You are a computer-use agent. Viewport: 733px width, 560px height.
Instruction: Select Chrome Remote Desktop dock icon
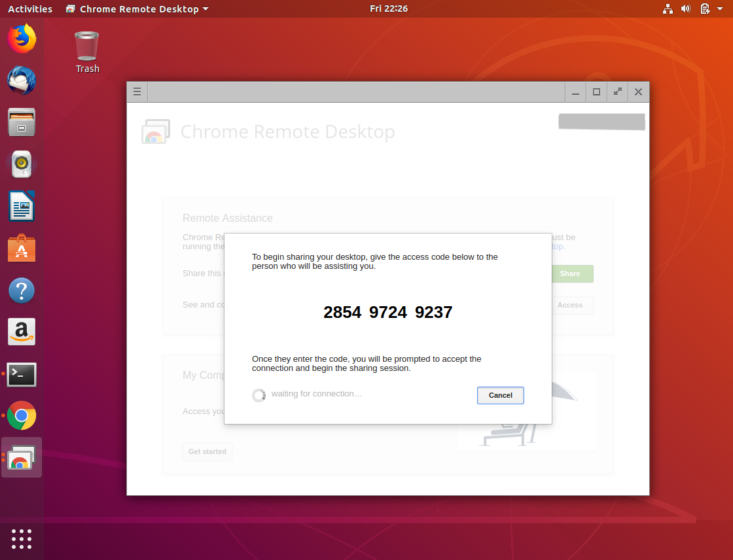pyautogui.click(x=22, y=458)
